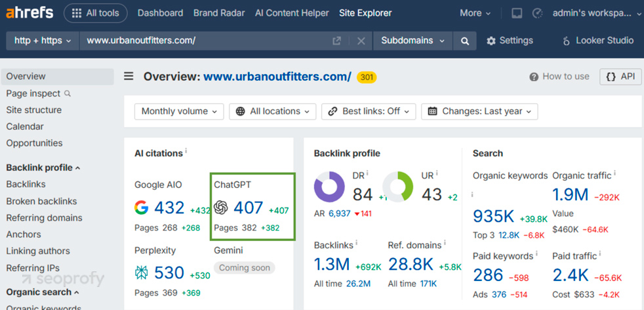644x310 pixels.
Task: Click the green UR donut chart
Action: (x=397, y=187)
